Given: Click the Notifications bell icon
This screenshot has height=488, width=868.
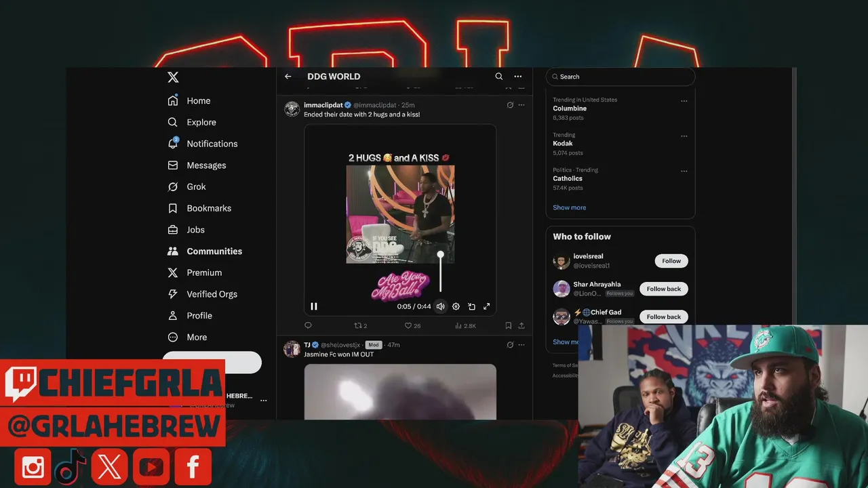Looking at the screenshot, I should point(173,144).
